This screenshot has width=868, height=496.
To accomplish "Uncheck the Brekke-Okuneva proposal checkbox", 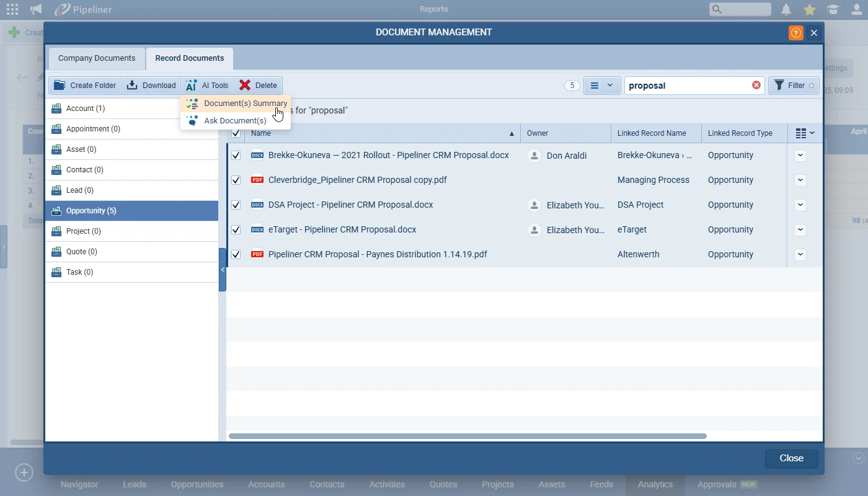I will point(236,155).
